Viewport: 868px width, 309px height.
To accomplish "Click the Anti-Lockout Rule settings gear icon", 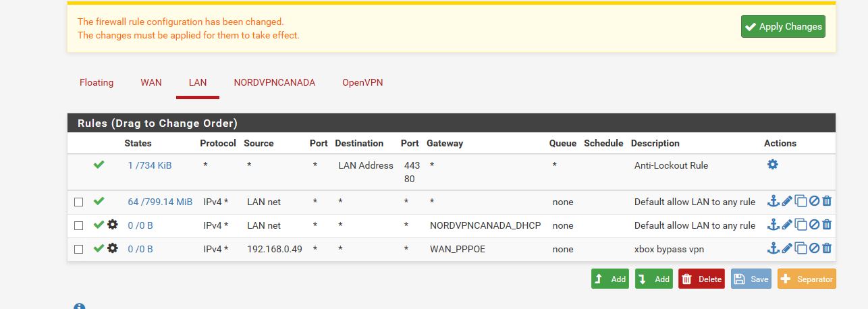I will 773,165.
